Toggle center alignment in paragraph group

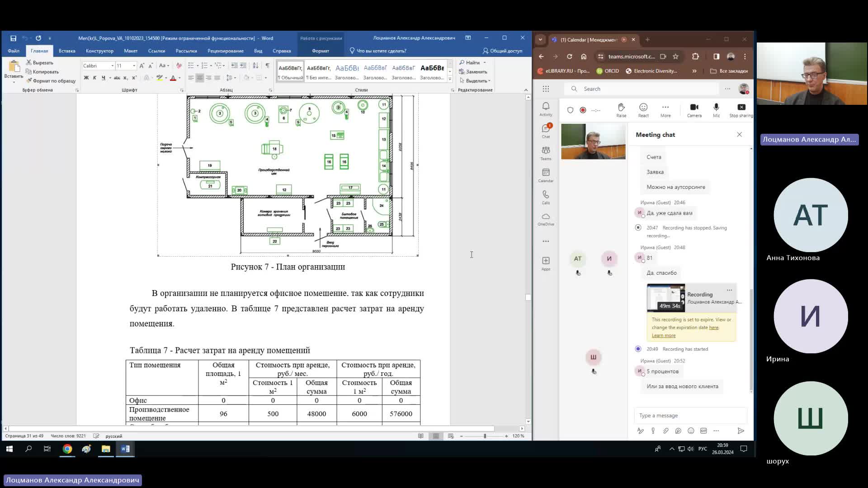tap(199, 78)
